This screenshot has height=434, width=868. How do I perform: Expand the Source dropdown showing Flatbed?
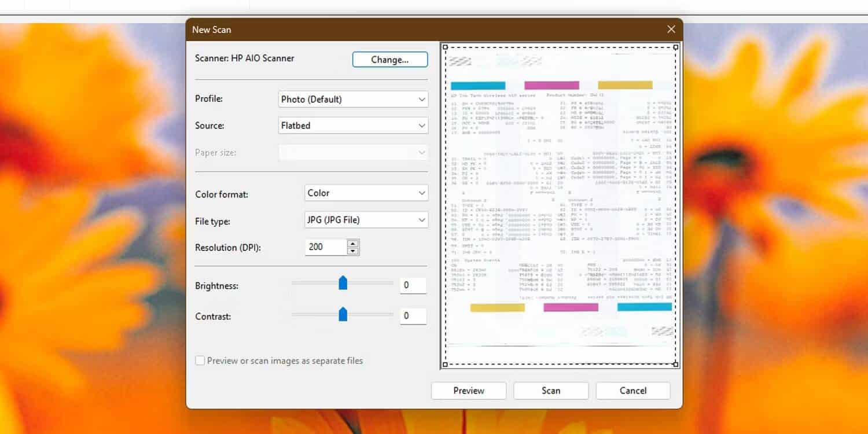click(353, 126)
